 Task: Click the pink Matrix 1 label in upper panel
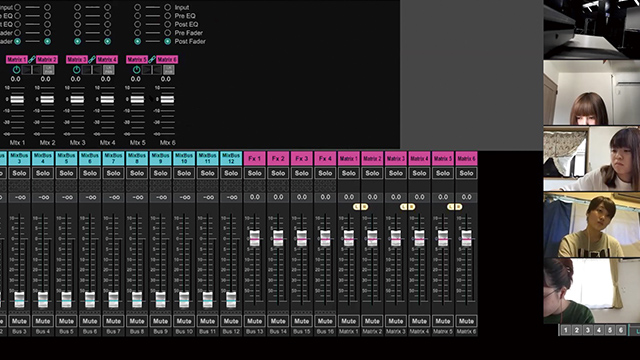[17, 60]
